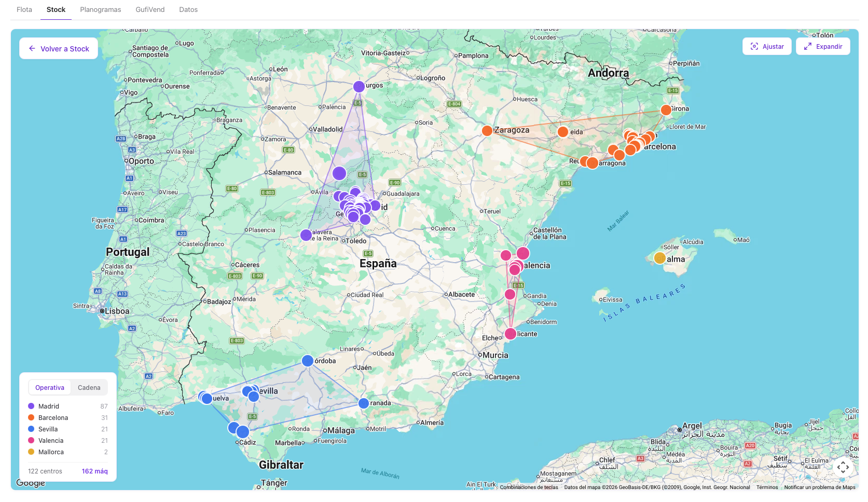Click the Términos link
The height and width of the screenshot is (502, 868).
pos(767,487)
